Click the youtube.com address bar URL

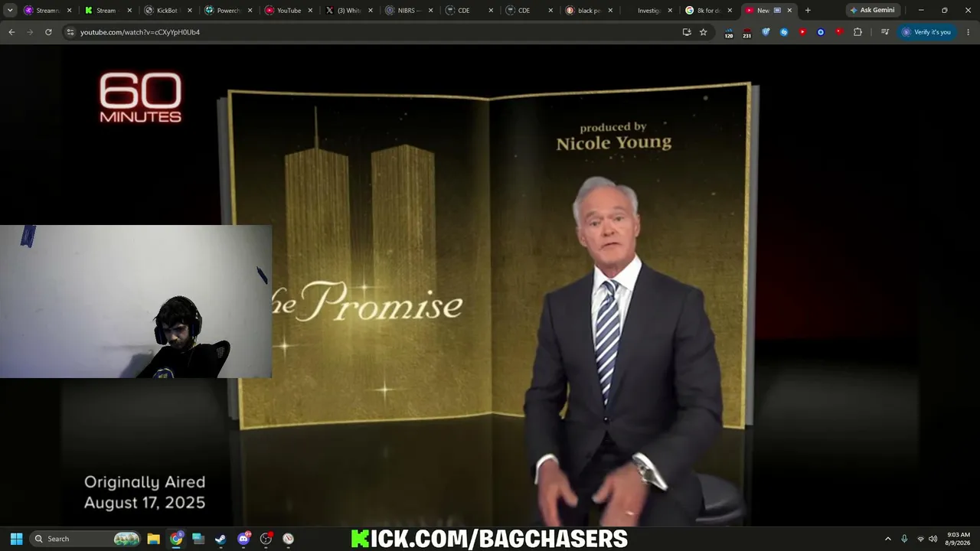140,32
